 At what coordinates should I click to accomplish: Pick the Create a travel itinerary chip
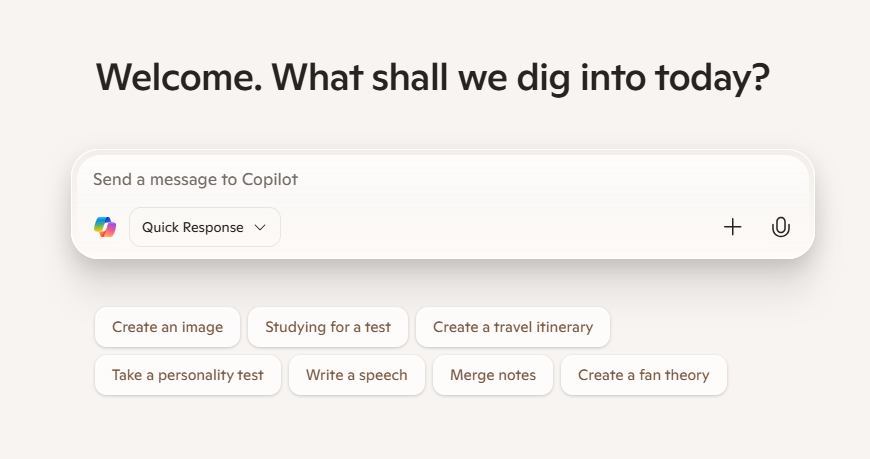513,327
